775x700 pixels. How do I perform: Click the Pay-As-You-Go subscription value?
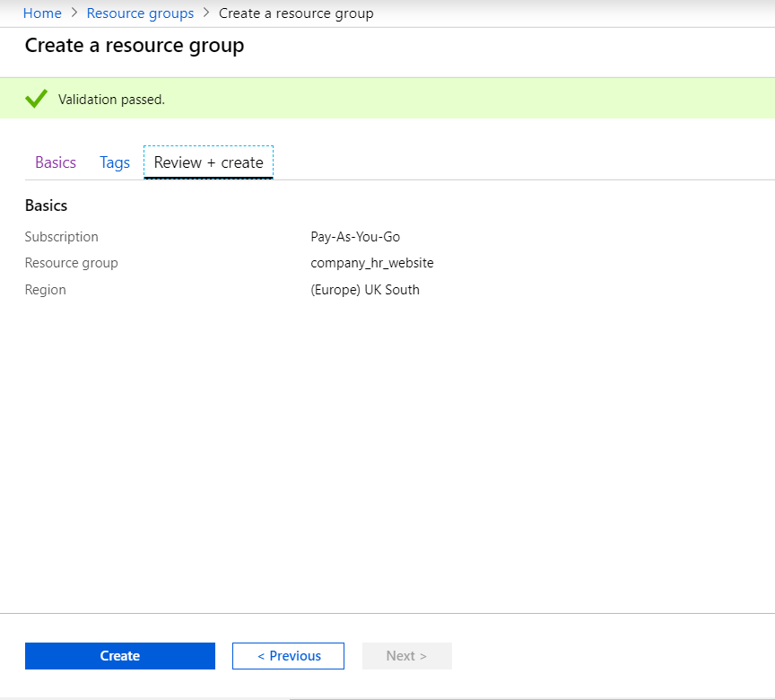[x=355, y=237]
